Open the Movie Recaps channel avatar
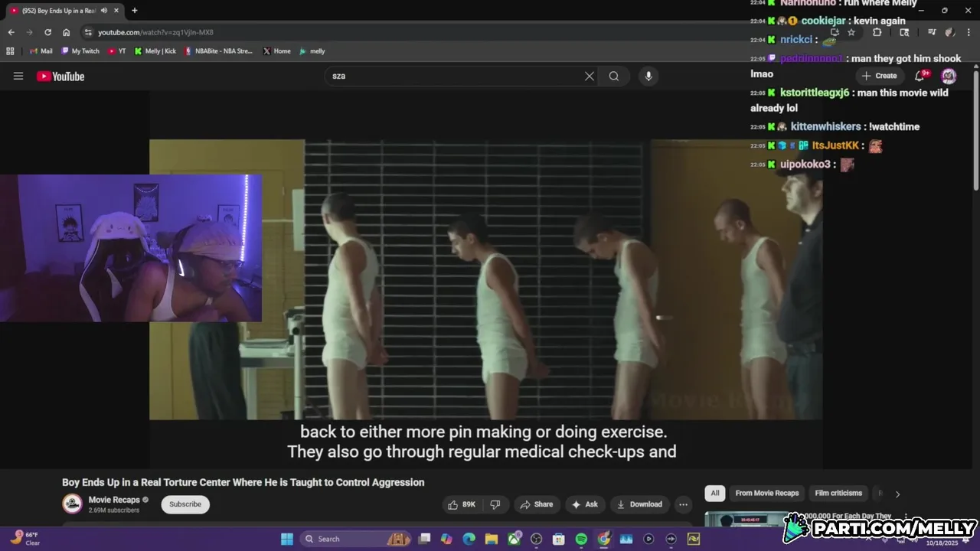Image resolution: width=980 pixels, height=551 pixels. coord(73,504)
